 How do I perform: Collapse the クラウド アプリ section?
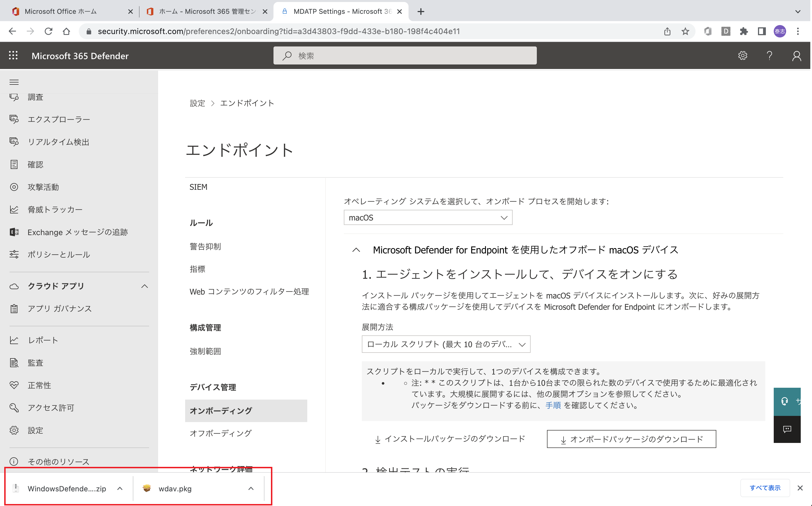tap(144, 286)
